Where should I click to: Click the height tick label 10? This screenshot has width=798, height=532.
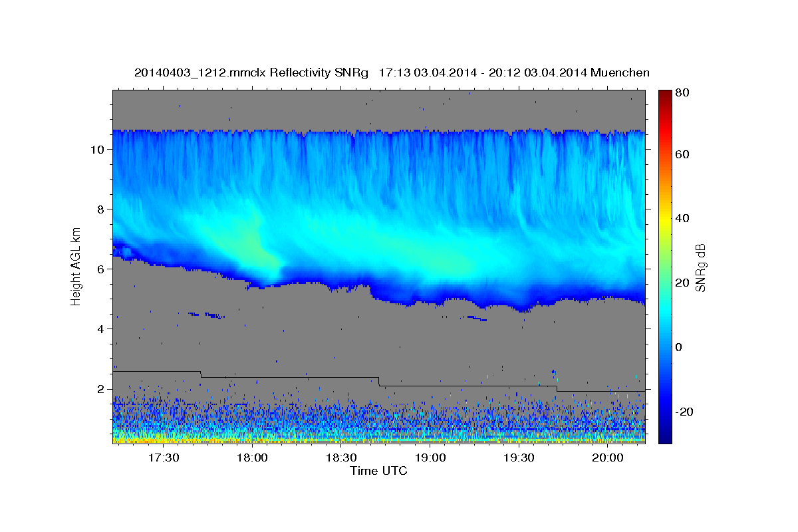(x=97, y=149)
